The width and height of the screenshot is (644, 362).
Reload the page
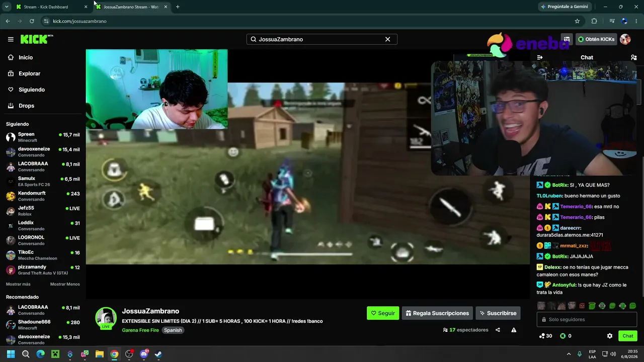click(x=32, y=21)
